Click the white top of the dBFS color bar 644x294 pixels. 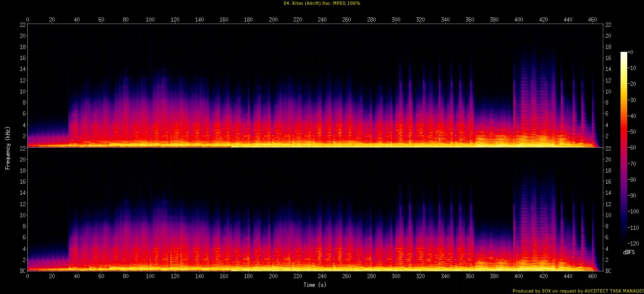(623, 54)
